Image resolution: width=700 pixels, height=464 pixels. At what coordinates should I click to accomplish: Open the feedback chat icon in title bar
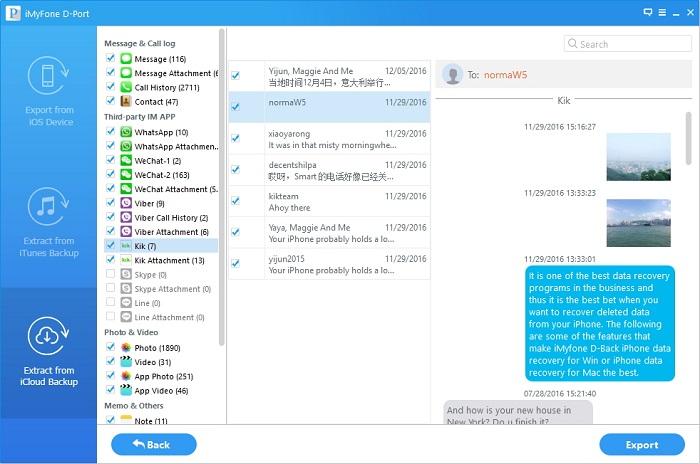(648, 13)
